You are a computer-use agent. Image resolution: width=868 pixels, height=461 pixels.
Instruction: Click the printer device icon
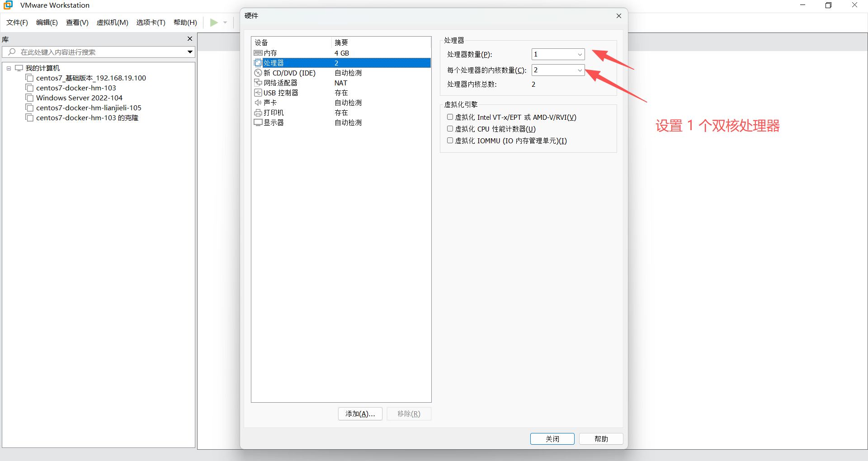[x=258, y=113]
